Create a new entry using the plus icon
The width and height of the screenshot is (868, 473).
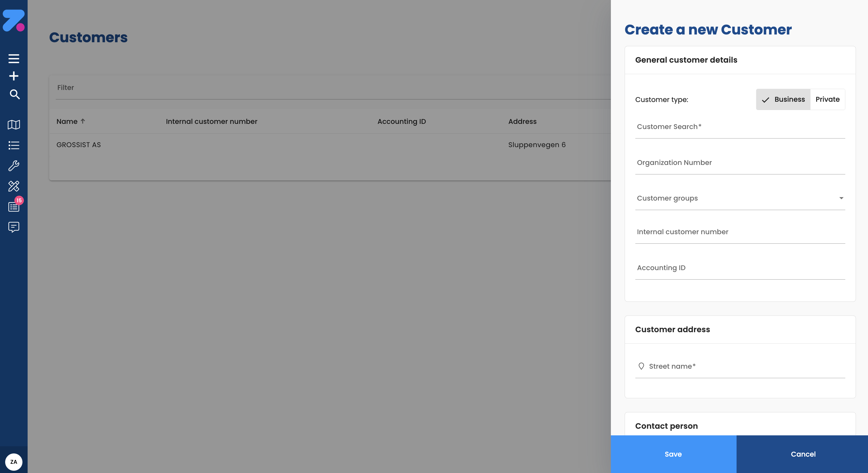tap(14, 76)
